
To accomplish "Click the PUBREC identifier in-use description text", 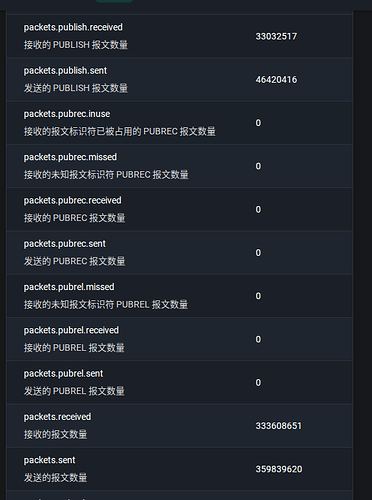I will point(120,131).
